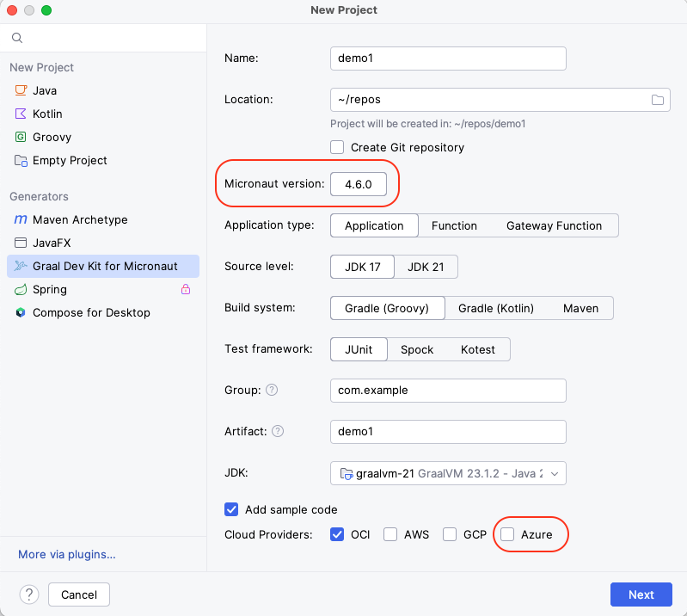The height and width of the screenshot is (616, 687).
Task: Choose Gateway Function application type
Action: point(555,225)
